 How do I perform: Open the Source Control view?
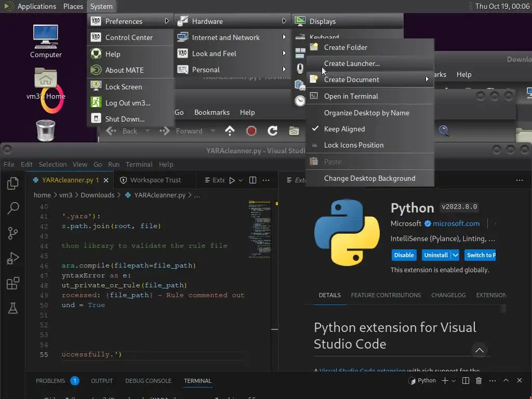(13, 233)
